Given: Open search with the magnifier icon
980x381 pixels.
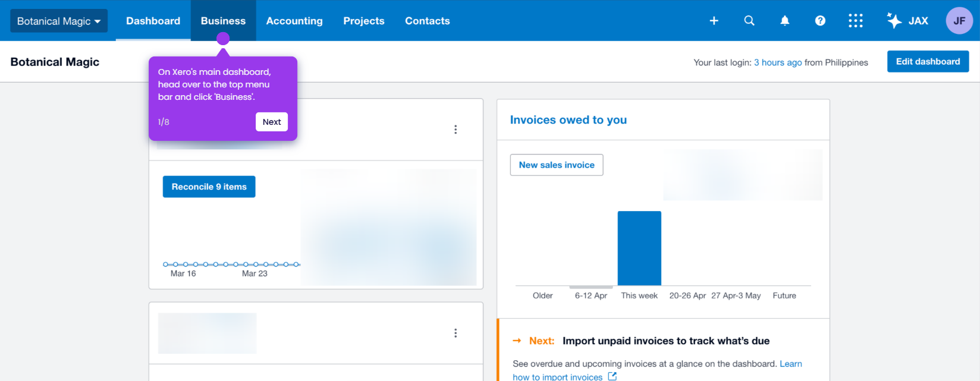Looking at the screenshot, I should [x=749, y=21].
